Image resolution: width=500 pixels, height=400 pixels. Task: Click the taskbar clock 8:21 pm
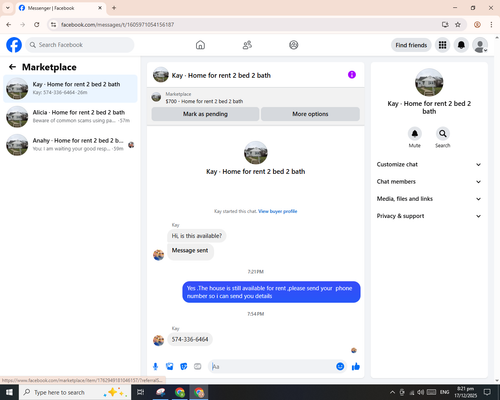click(x=466, y=392)
